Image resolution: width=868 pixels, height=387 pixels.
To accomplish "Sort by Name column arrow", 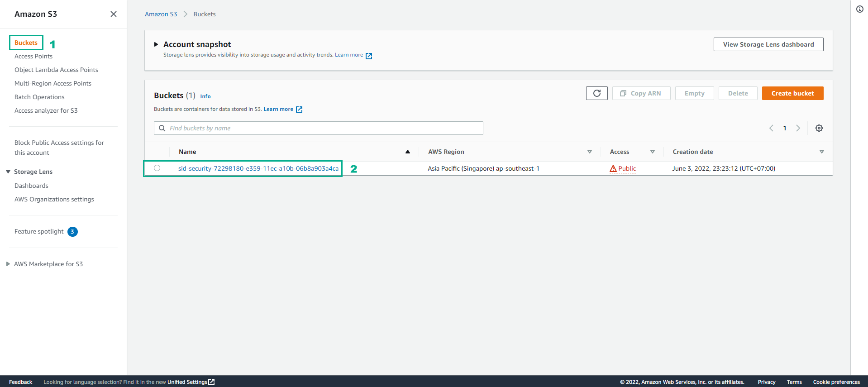I will [x=408, y=152].
